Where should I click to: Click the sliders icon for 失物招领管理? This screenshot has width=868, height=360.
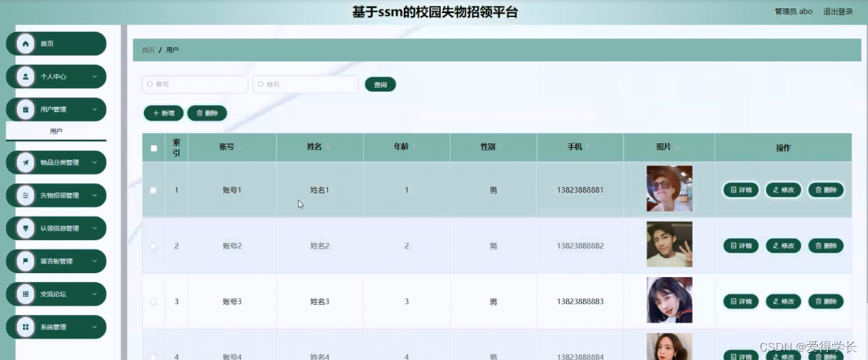[26, 195]
